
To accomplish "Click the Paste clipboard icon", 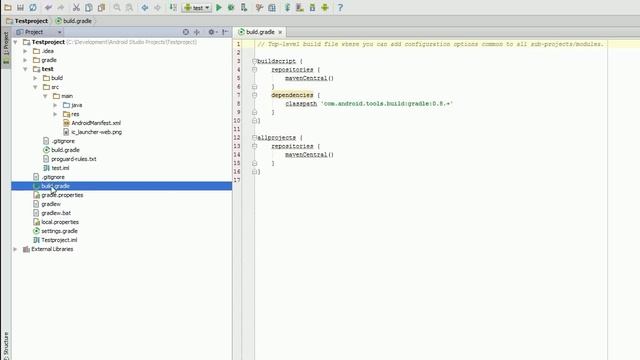I will [x=101, y=7].
